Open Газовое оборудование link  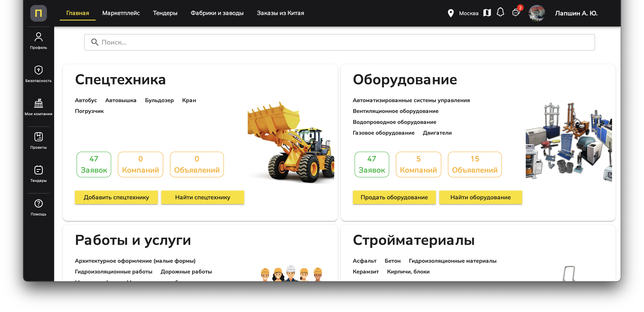tap(383, 133)
